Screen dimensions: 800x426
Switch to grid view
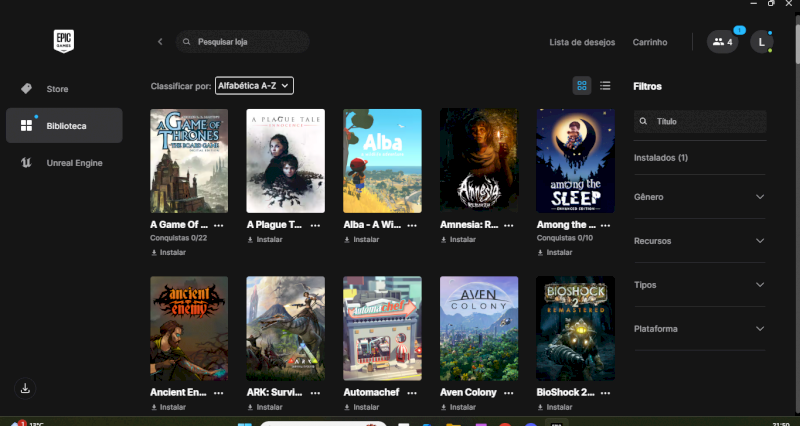tap(582, 86)
